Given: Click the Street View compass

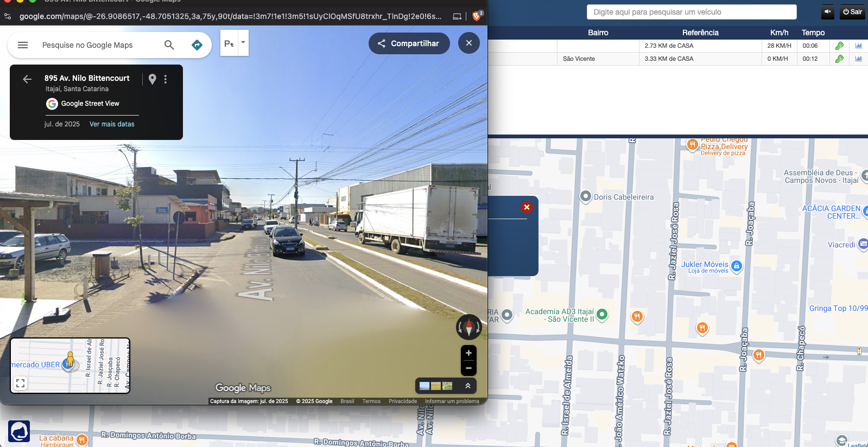Looking at the screenshot, I should pyautogui.click(x=468, y=327).
